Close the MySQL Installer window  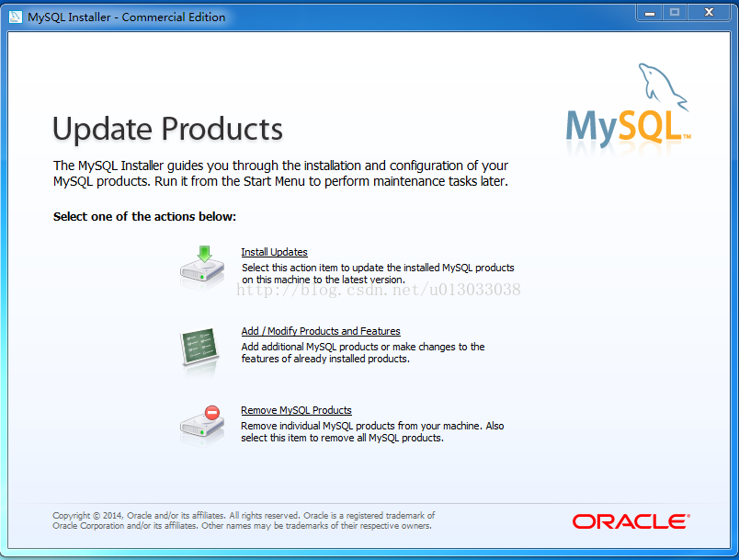point(709,13)
